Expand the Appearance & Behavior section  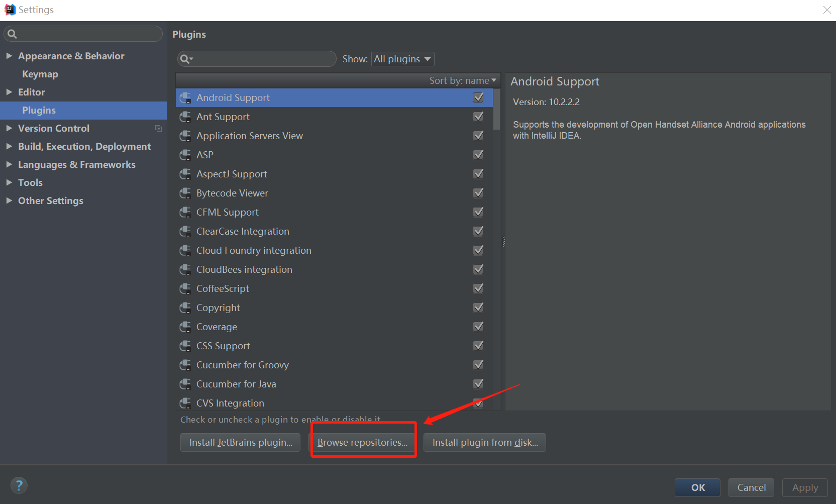coord(9,56)
